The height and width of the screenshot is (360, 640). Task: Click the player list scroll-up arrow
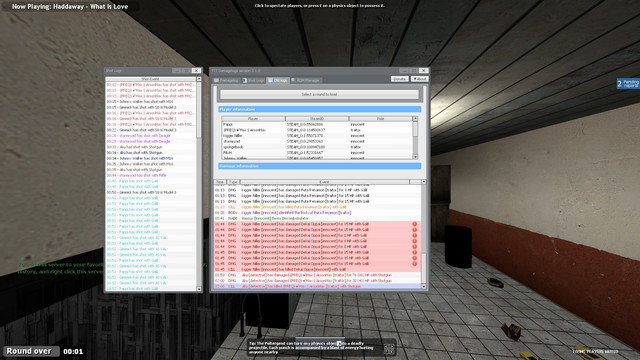pos(415,119)
